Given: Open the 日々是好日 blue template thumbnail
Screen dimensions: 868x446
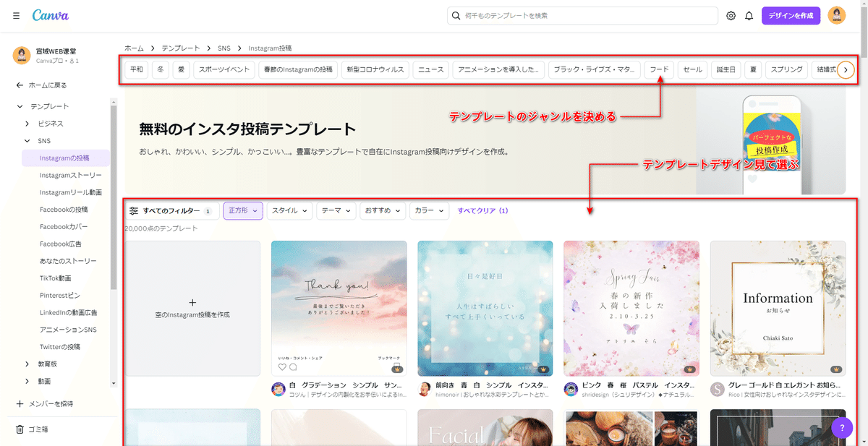Looking at the screenshot, I should pyautogui.click(x=485, y=309).
